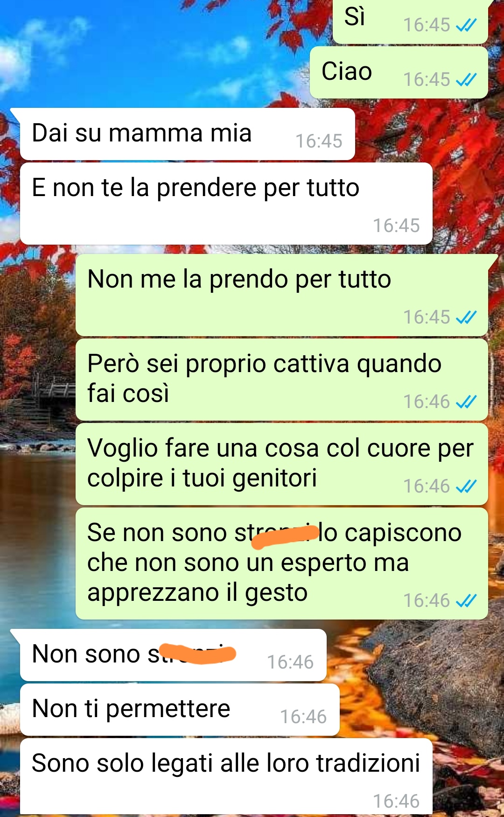Image resolution: width=504 pixels, height=817 pixels.
Task: Tap the blue read ticks on 'Sì' message
Action: tap(466, 25)
